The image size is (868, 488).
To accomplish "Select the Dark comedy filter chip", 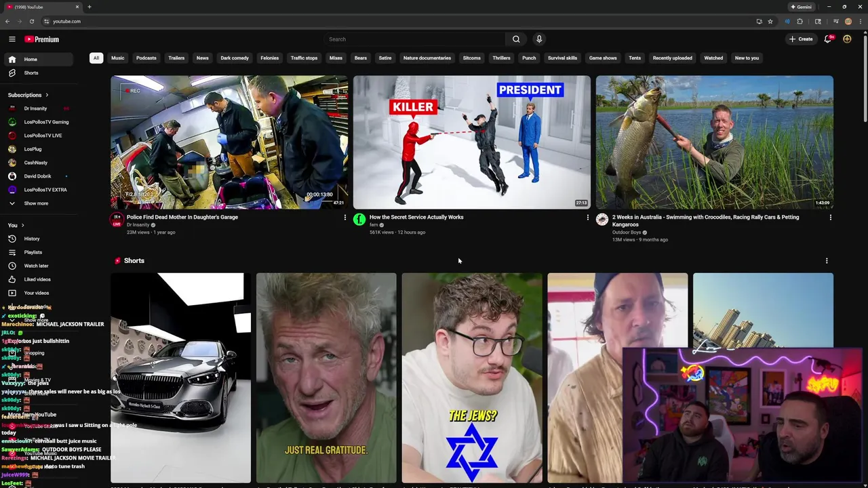I will pyautogui.click(x=235, y=58).
